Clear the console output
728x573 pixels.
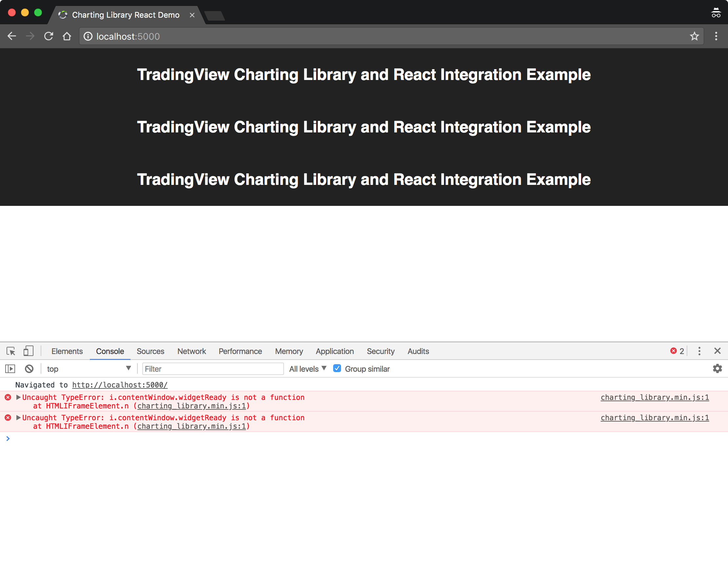[x=29, y=369]
